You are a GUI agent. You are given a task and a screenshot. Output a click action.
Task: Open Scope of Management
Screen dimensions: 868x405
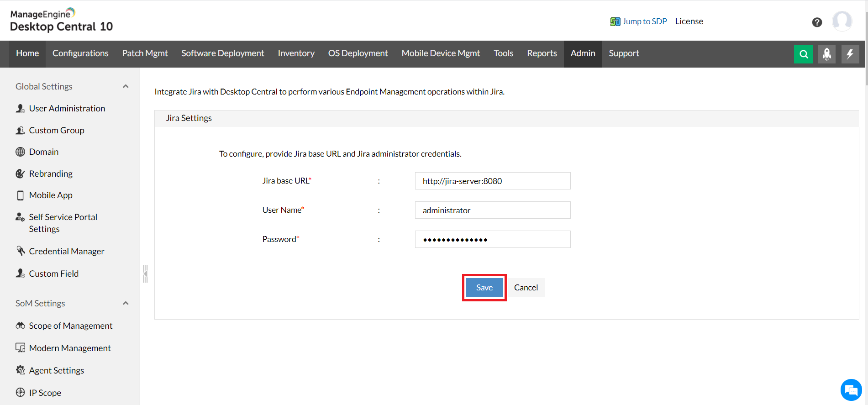coord(71,326)
